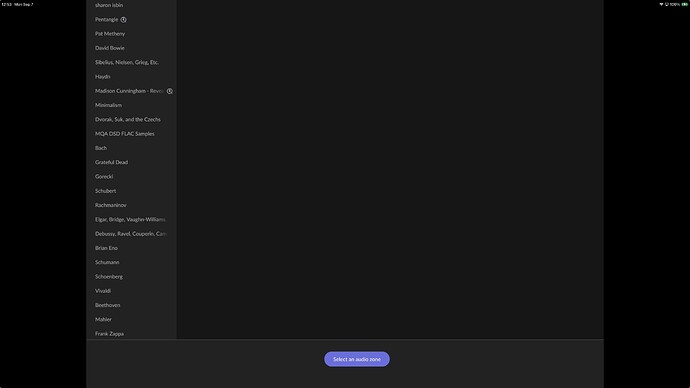Click the icon beside Madison Cunningham
This screenshot has height=388, width=690.
(169, 91)
